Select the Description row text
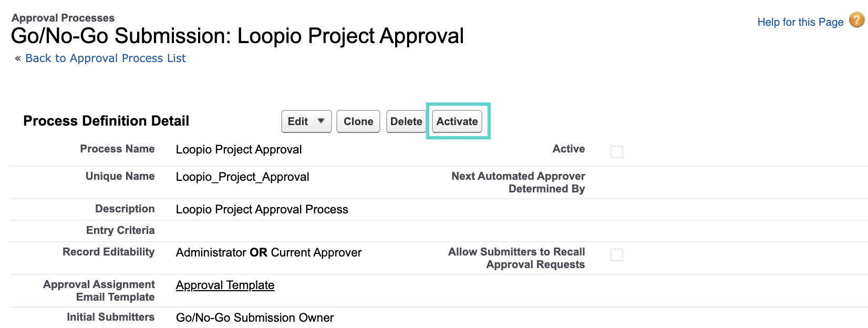Viewport: 868px width, 328px height. (262, 209)
